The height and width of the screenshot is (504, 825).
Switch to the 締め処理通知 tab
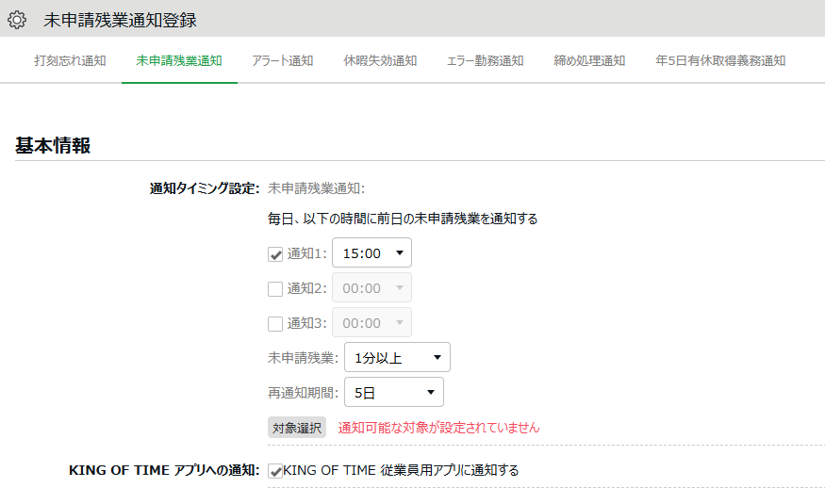pyautogui.click(x=589, y=61)
